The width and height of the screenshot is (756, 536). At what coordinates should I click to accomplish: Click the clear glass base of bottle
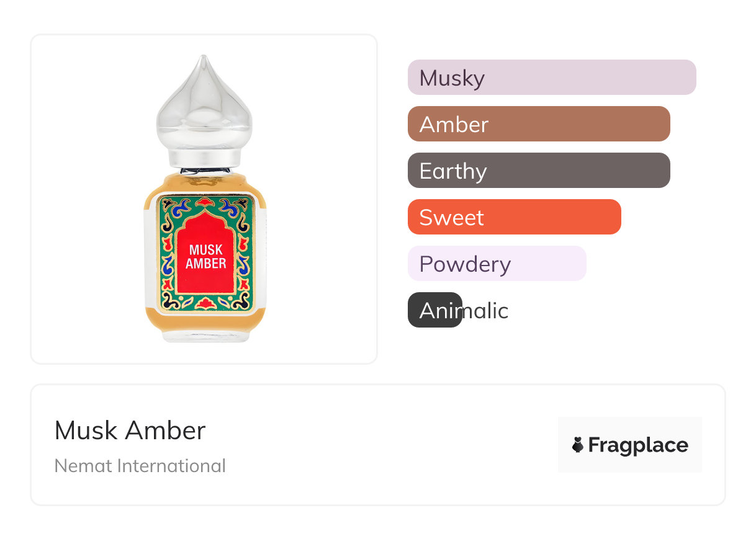[205, 335]
